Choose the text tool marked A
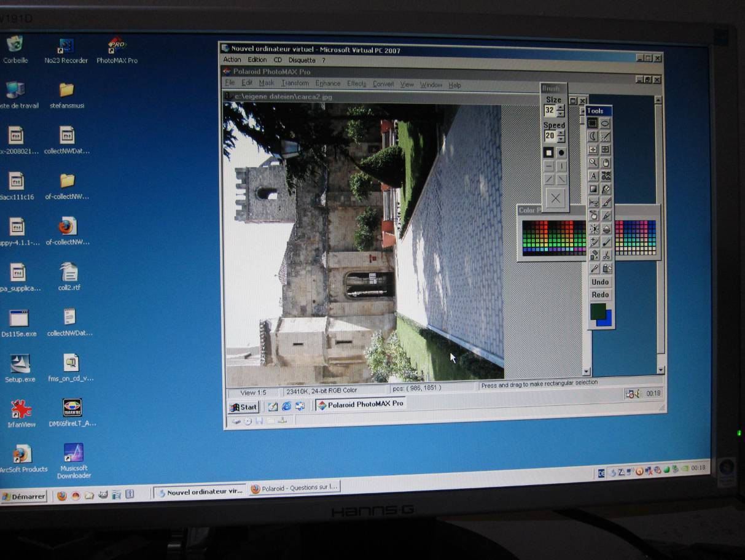The width and height of the screenshot is (745, 560). 593,176
